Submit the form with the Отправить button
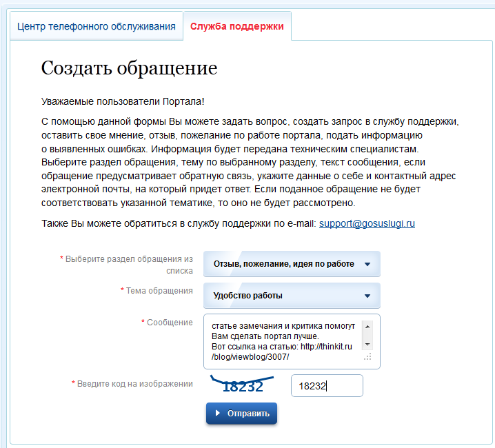The width and height of the screenshot is (495, 448). (241, 414)
